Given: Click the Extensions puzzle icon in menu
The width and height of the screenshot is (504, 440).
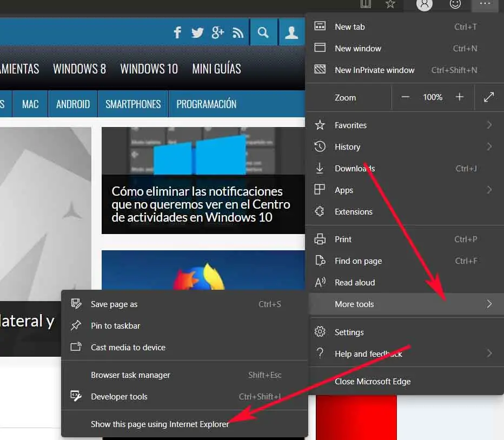Looking at the screenshot, I should 320,211.
